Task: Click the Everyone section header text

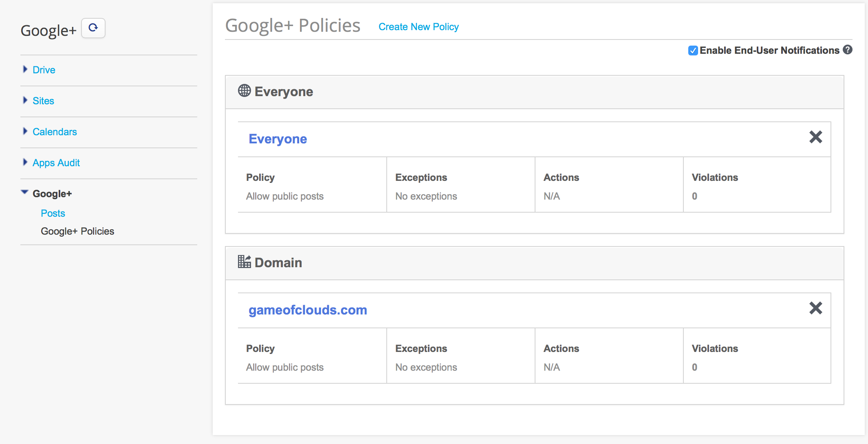Action: (284, 92)
